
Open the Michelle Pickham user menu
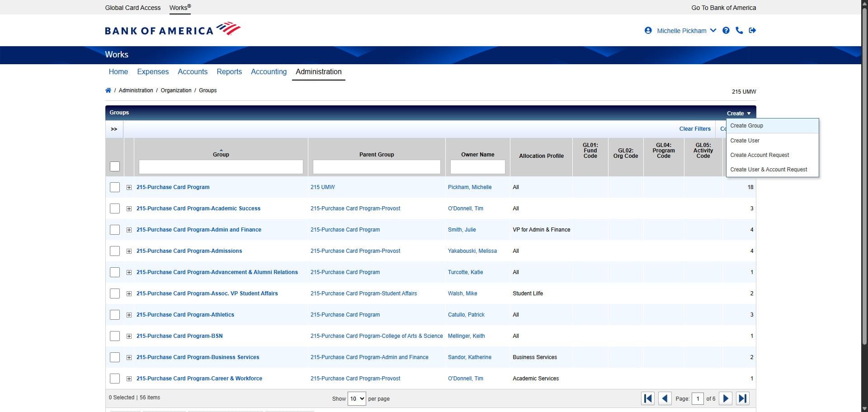(681, 31)
